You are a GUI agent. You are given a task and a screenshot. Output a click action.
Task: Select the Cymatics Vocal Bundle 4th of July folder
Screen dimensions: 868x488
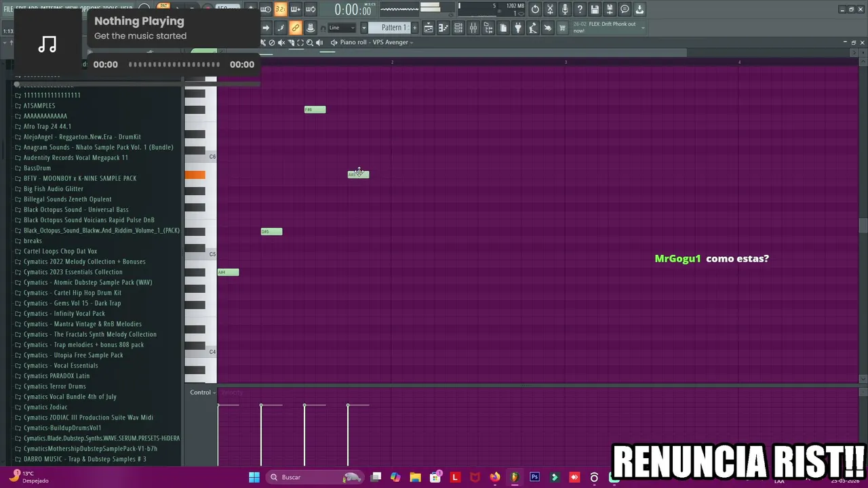tap(70, 396)
